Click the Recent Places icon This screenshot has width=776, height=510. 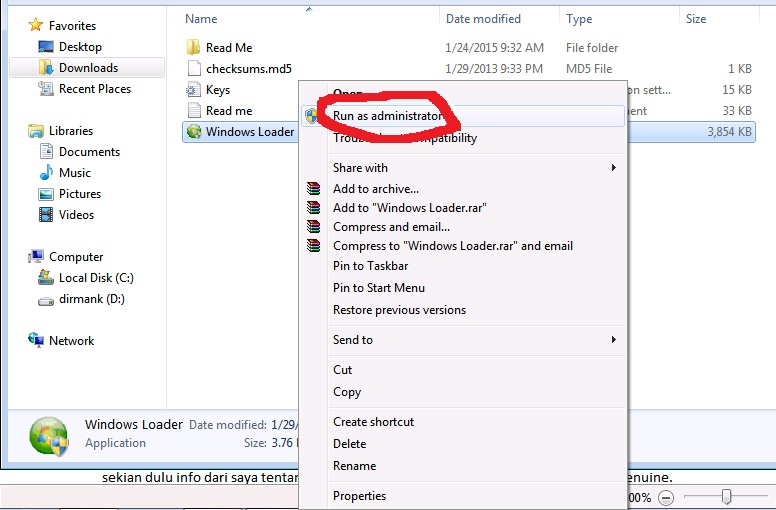(46, 89)
